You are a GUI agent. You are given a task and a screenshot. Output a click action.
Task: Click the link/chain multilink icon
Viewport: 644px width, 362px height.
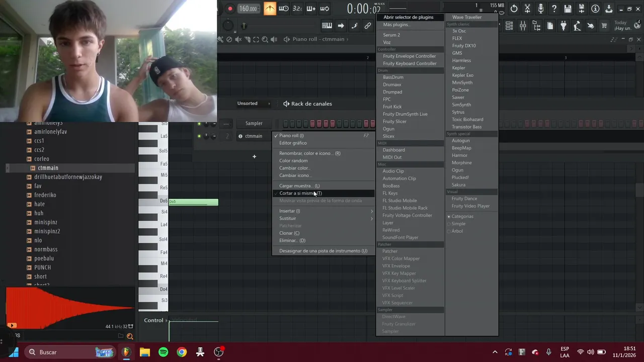point(368,26)
